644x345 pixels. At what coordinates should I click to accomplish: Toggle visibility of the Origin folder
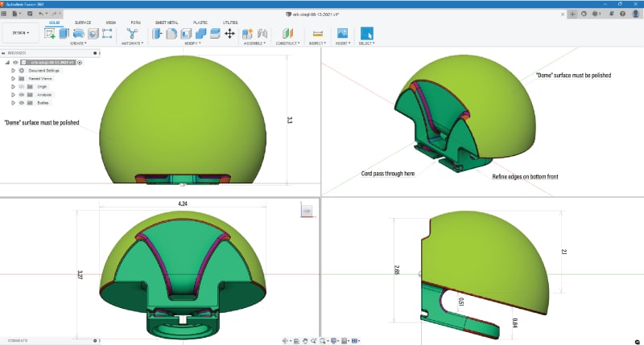pos(22,87)
